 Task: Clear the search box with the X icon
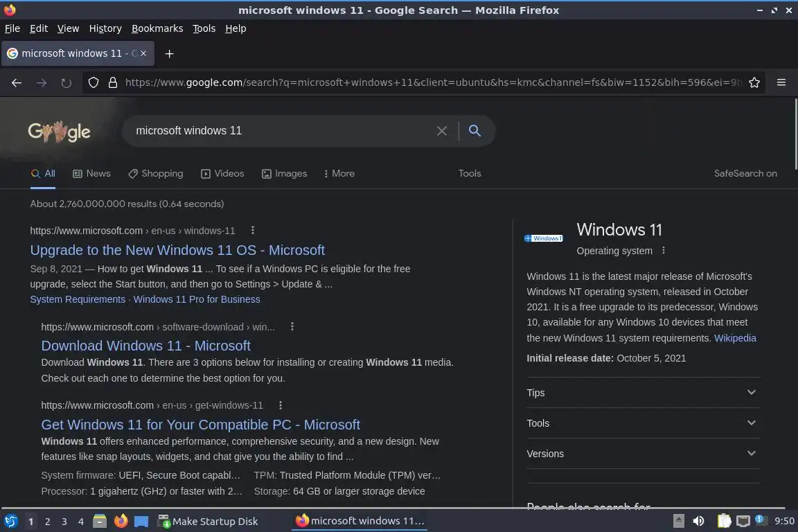(x=442, y=131)
